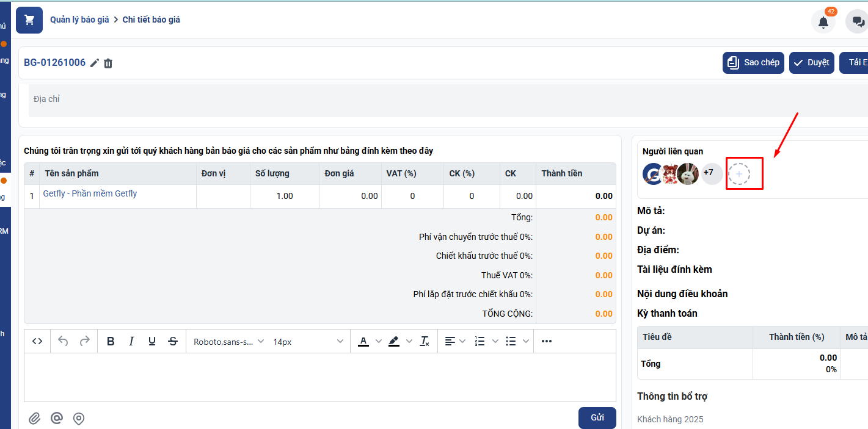
Task: Go to Quản lý báo giá breadcrumb
Action: click(x=79, y=20)
